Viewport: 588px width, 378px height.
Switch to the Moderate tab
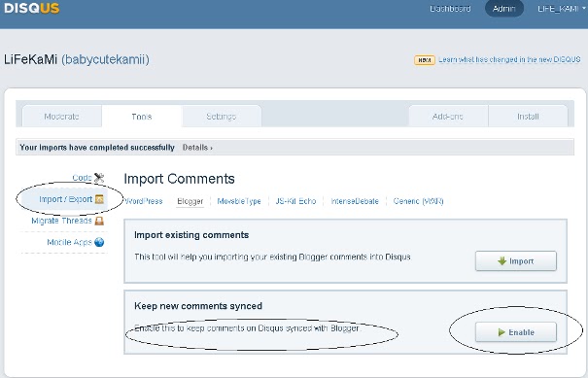[x=62, y=117]
